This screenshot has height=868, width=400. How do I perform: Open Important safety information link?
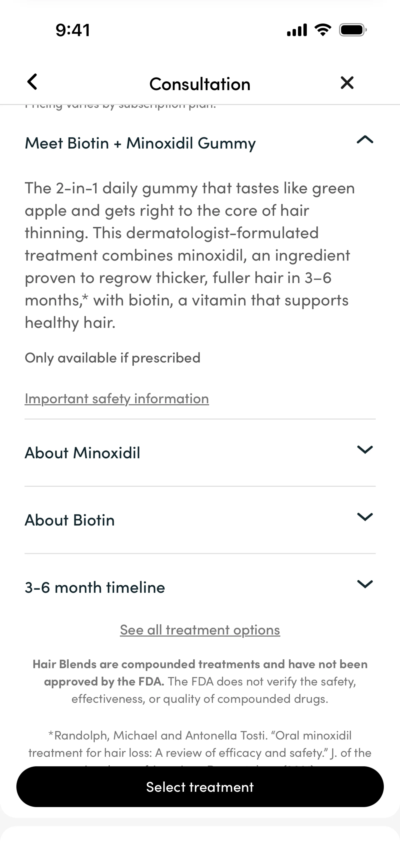coord(116,399)
